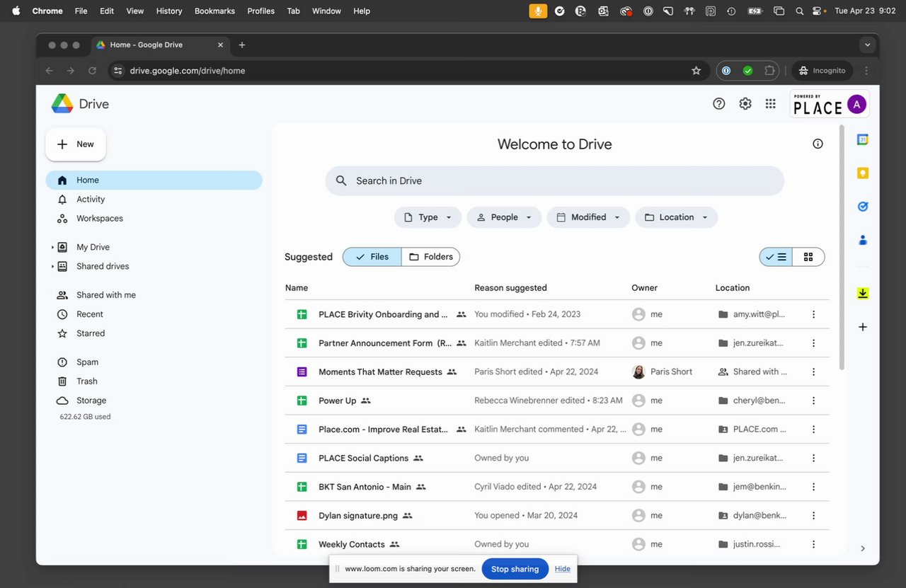The height and width of the screenshot is (588, 906).
Task: Click the Incognito profile button
Action: (x=822, y=71)
